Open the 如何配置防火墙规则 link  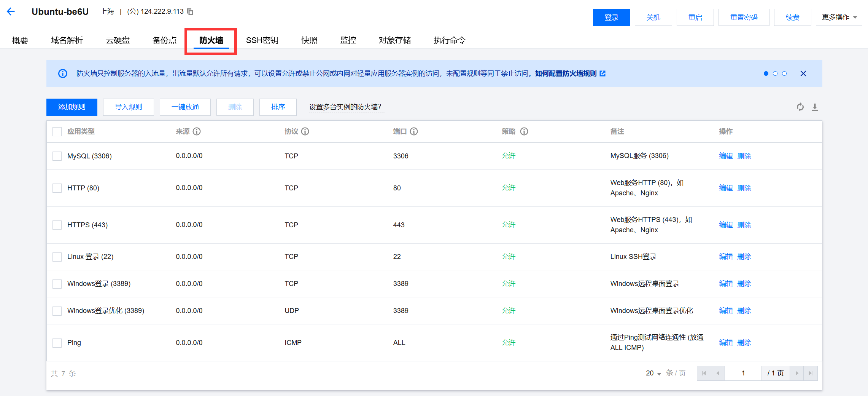(566, 73)
